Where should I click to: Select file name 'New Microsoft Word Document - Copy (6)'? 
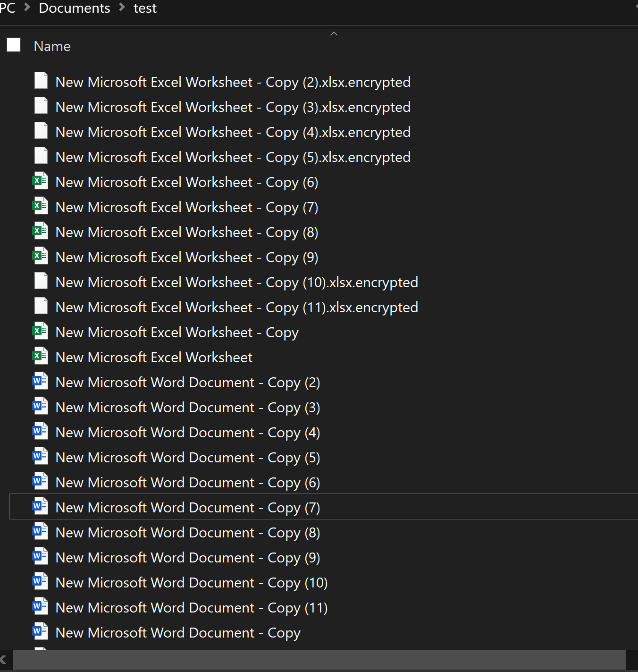click(x=188, y=483)
